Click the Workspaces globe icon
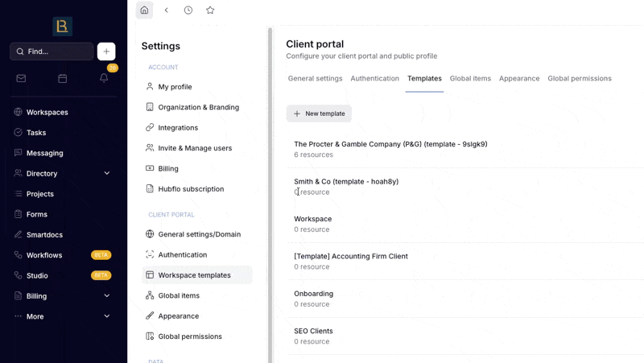The height and width of the screenshot is (363, 644). click(x=18, y=112)
